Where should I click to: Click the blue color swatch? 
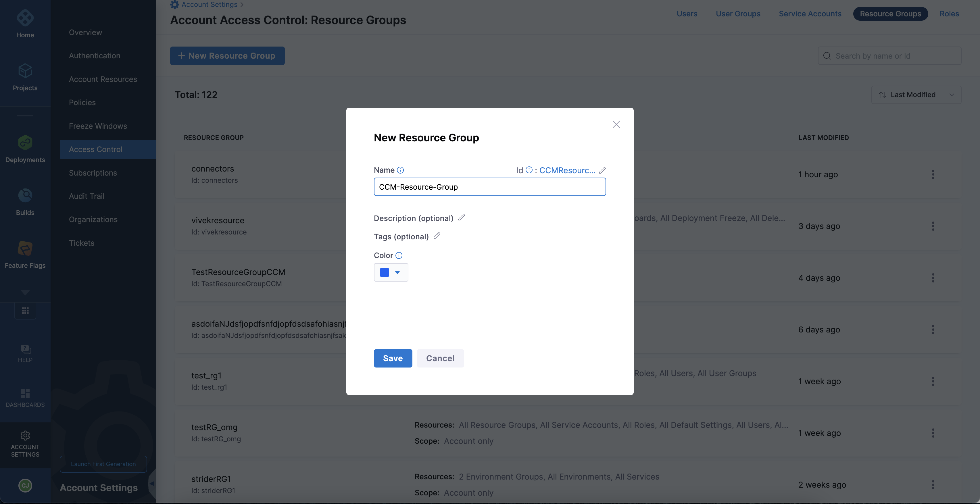[x=384, y=272]
